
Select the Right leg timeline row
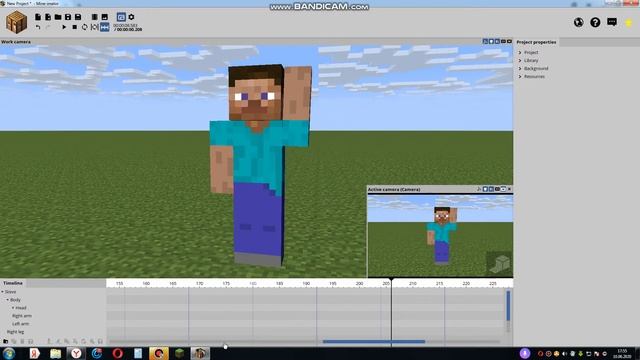(x=16, y=332)
